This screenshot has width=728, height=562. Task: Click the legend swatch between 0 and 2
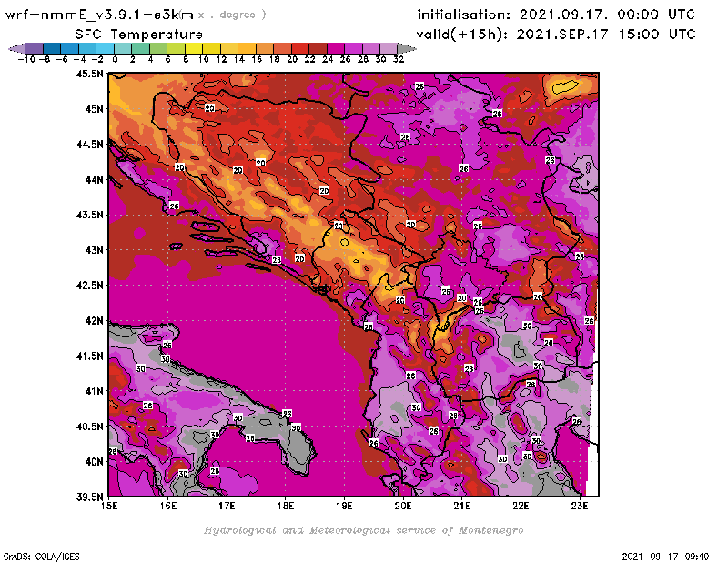tap(123, 48)
